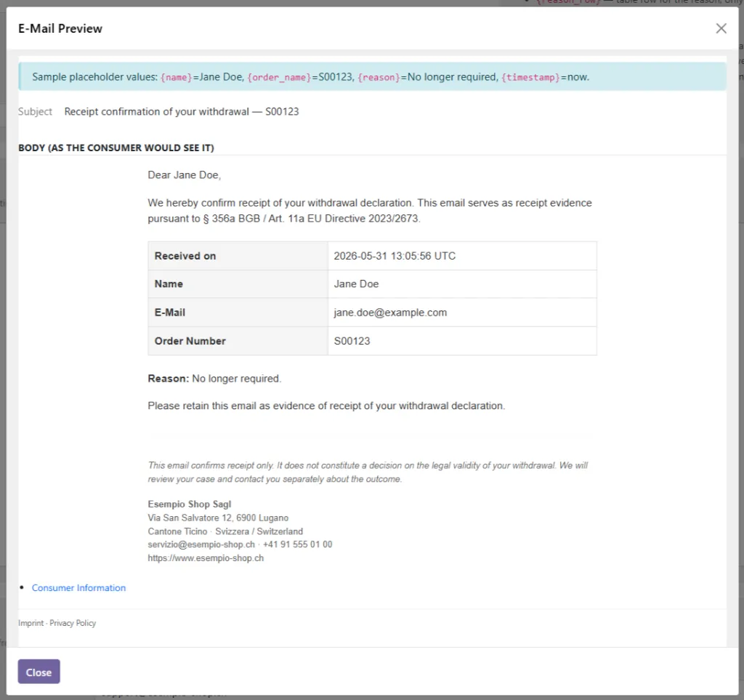The height and width of the screenshot is (700, 744).
Task: Click the 'Please retain this email' sentence
Action: 326,406
